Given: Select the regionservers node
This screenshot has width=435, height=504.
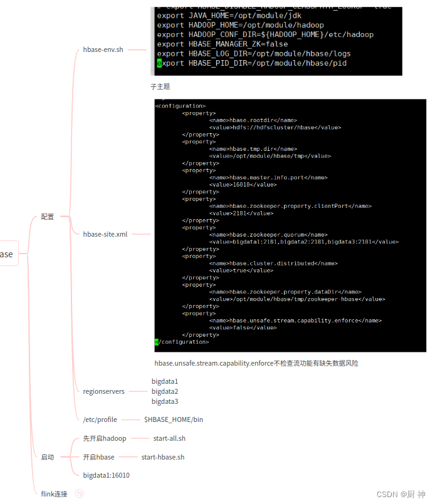Looking at the screenshot, I should tap(103, 391).
